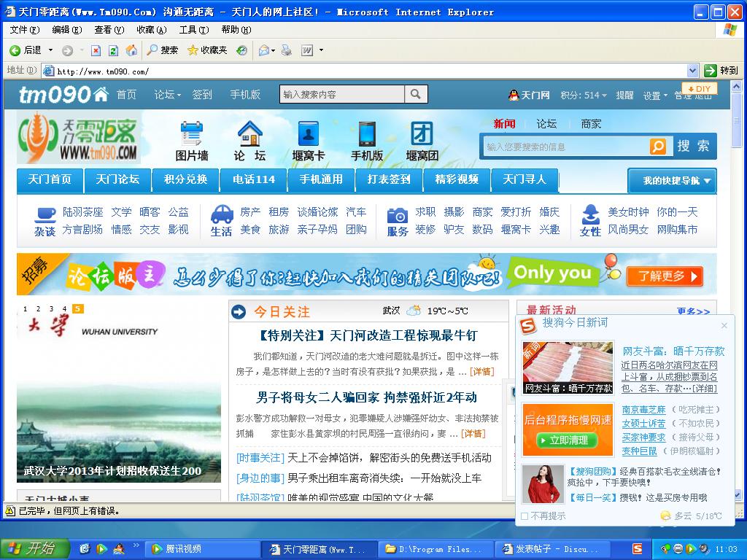This screenshot has width=747, height=560.
Task: Click the 更多>> link
Action: coord(694,311)
